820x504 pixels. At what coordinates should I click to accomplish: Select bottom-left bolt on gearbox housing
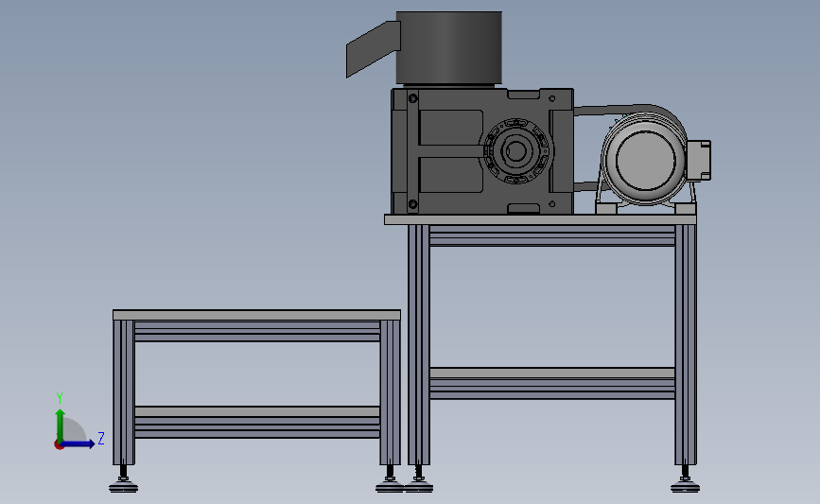click(x=412, y=204)
